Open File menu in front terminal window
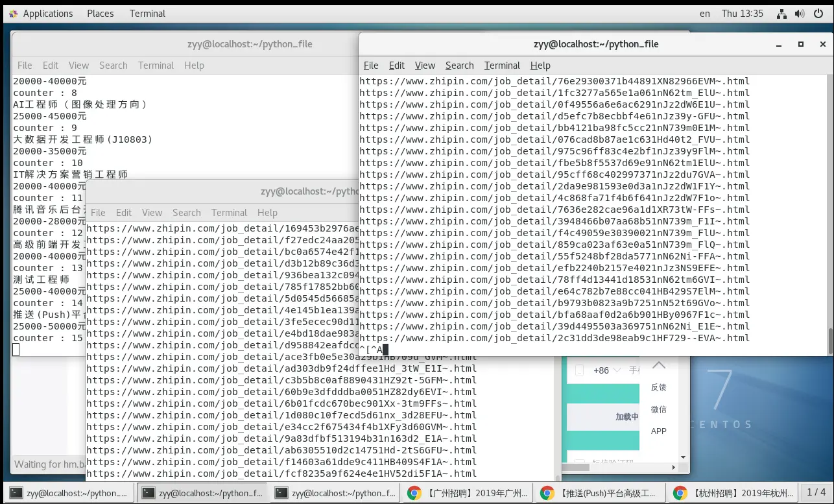Viewport: 834px width, 504px height. 371,66
